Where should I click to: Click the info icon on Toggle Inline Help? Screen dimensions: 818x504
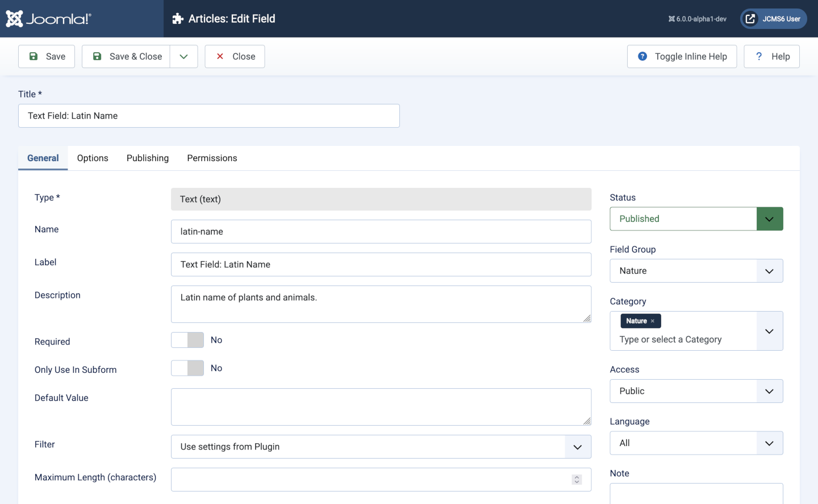pyautogui.click(x=642, y=56)
